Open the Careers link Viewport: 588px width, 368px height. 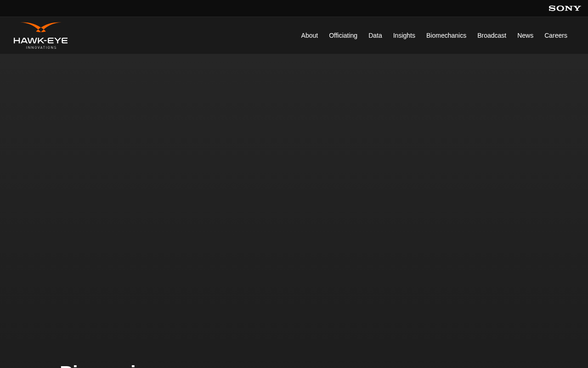tap(556, 35)
